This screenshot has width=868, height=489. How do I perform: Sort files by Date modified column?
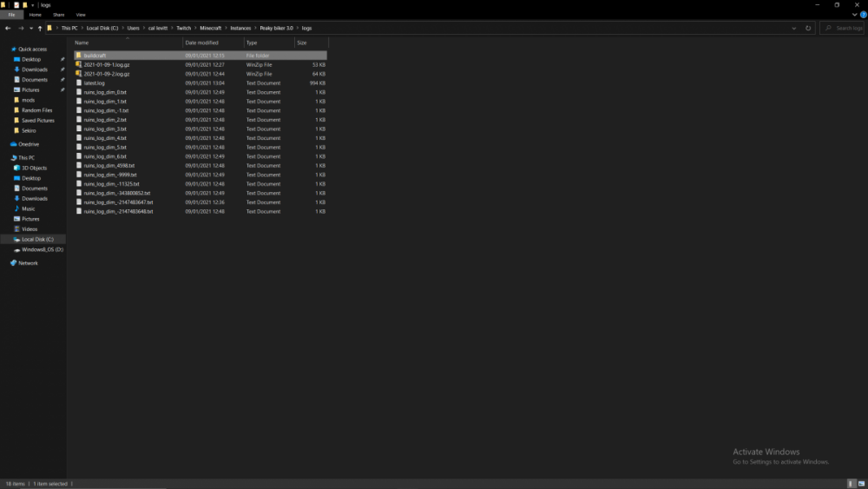[x=201, y=43]
